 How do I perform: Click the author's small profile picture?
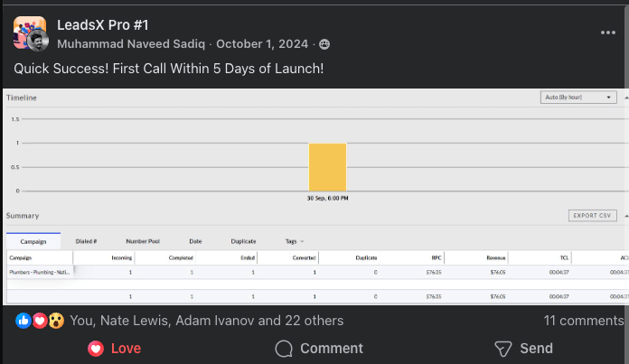39,42
